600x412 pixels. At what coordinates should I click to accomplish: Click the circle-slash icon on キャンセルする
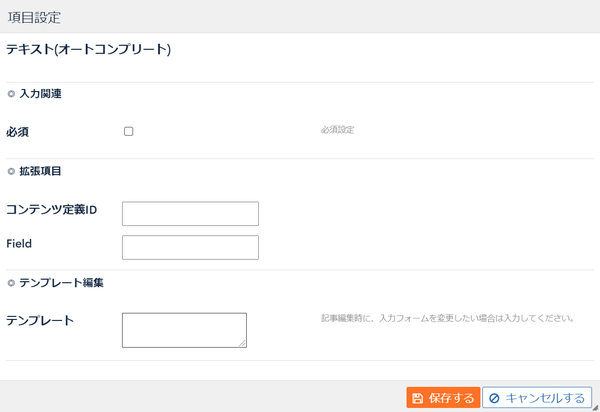[x=494, y=398]
